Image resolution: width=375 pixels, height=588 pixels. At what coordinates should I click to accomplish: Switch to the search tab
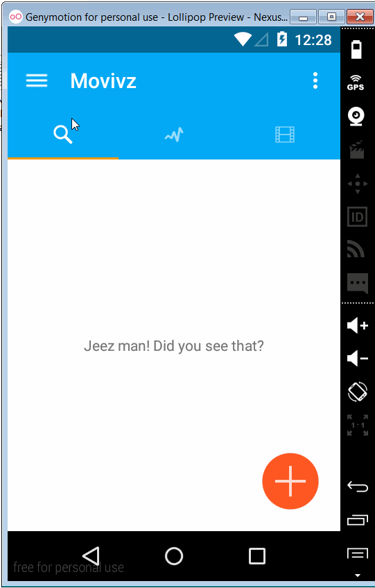click(x=63, y=135)
